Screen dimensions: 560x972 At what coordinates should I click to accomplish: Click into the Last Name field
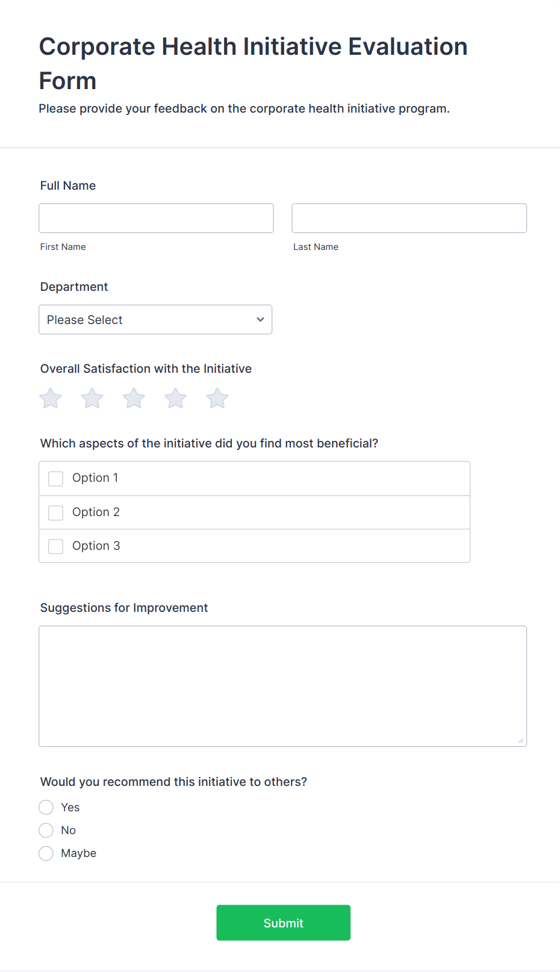click(409, 218)
